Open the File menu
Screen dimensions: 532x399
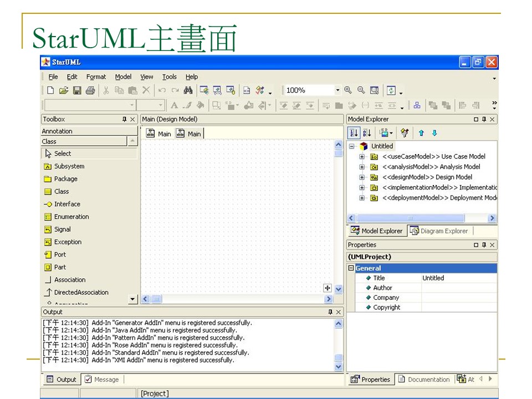coord(53,77)
